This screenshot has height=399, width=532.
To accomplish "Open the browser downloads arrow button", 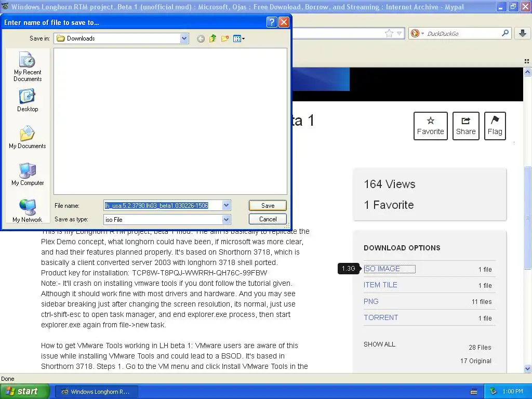I will click(523, 33).
